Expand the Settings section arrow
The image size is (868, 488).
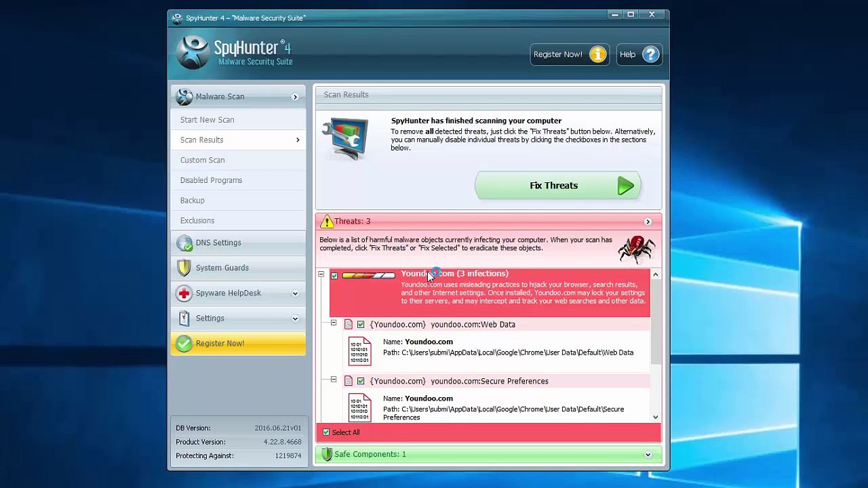[x=295, y=319]
